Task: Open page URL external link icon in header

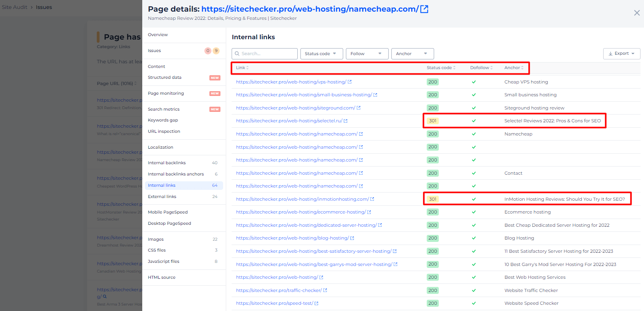Action: (424, 9)
